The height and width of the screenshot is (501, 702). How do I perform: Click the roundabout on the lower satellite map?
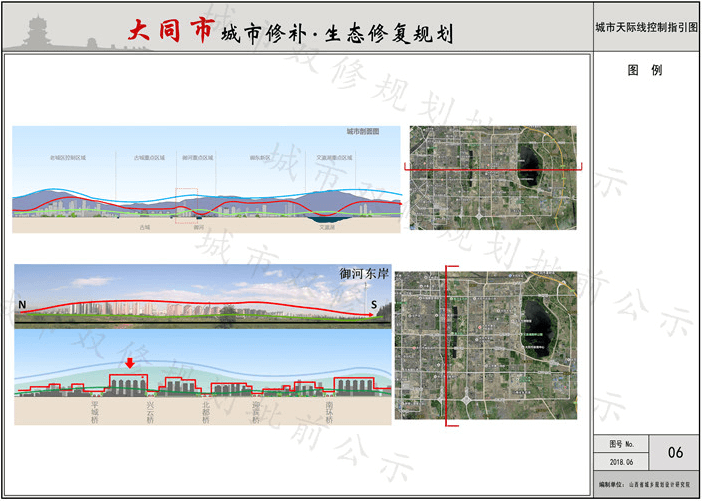point(467,401)
